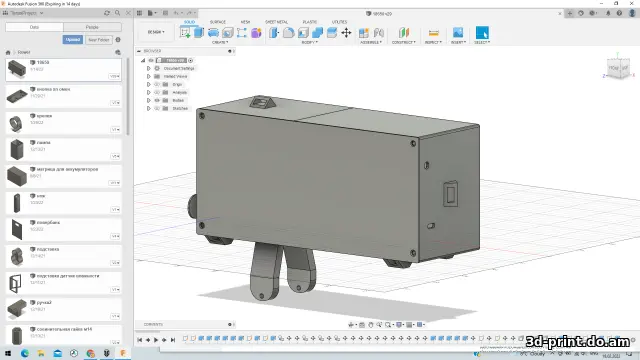Play the timeline

[x=156, y=340]
